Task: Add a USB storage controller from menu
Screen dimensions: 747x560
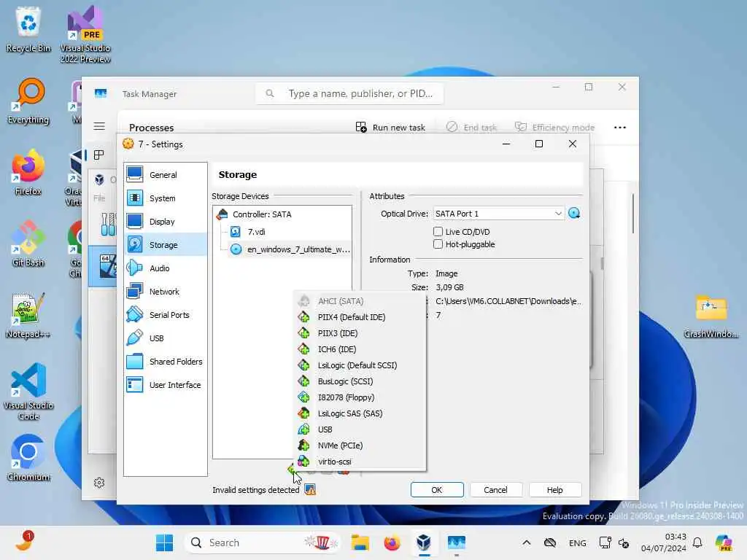Action: coord(360,429)
